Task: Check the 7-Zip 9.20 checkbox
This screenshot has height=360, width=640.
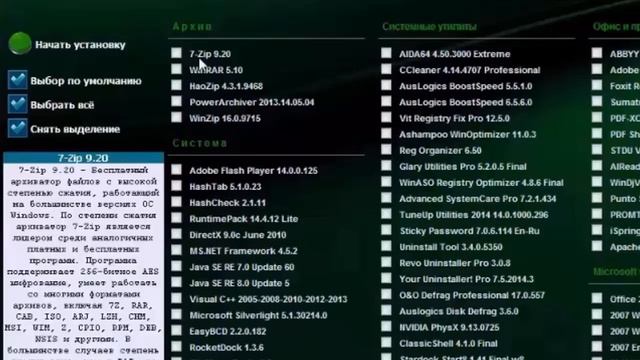Action: (x=176, y=53)
